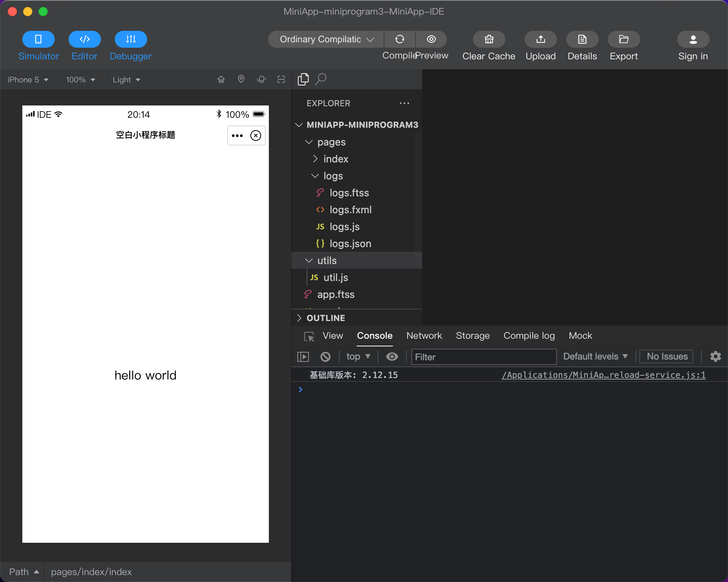
Task: Open the file explorer copy icon
Action: pyautogui.click(x=303, y=79)
